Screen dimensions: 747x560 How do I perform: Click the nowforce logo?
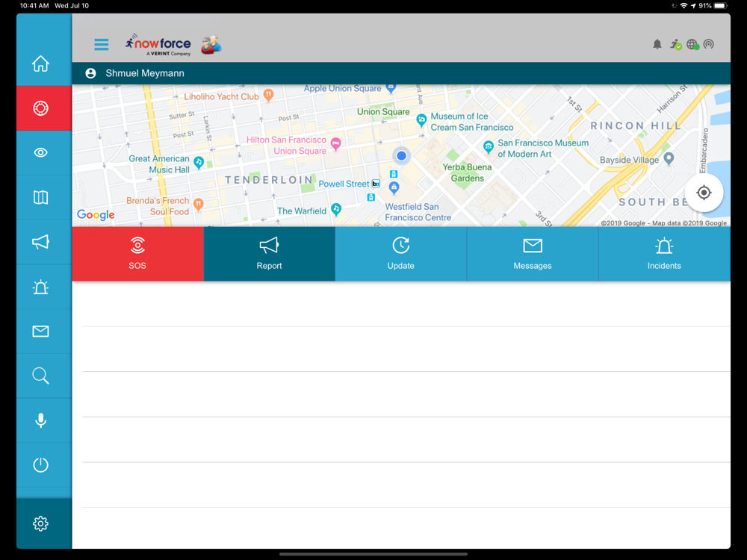pyautogui.click(x=158, y=45)
